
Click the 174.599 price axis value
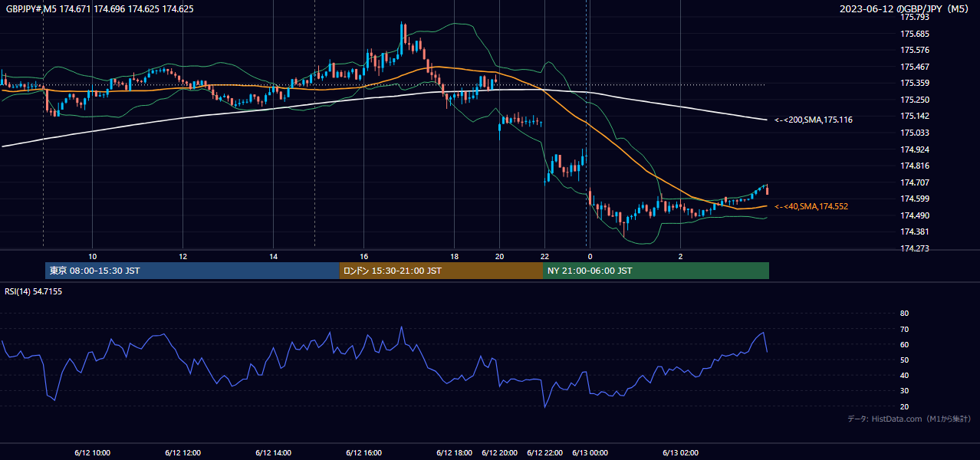(914, 199)
